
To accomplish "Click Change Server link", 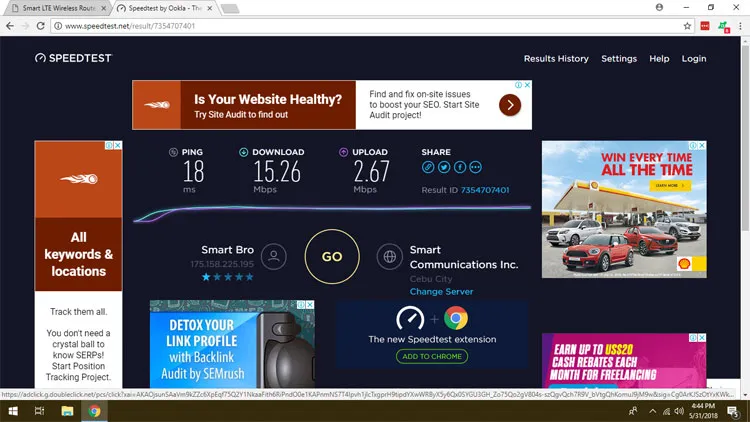I will pyautogui.click(x=441, y=291).
